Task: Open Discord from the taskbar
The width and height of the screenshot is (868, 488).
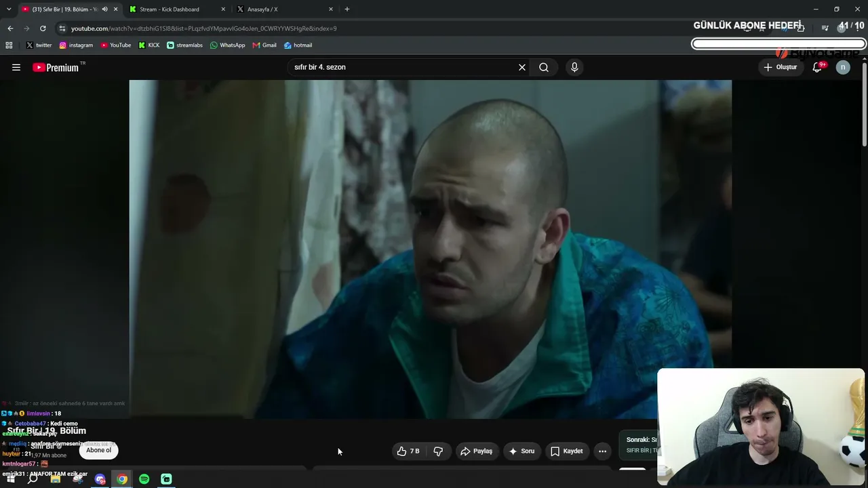Action: pos(100,479)
